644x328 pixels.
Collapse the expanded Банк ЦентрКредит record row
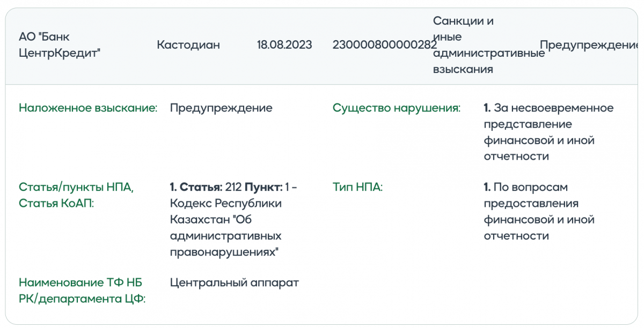pos(322,45)
